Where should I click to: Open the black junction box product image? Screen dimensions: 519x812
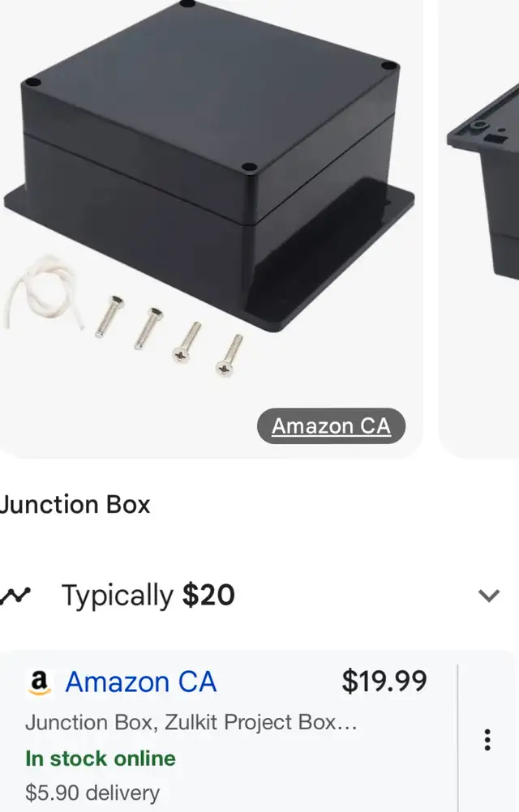pos(211,229)
